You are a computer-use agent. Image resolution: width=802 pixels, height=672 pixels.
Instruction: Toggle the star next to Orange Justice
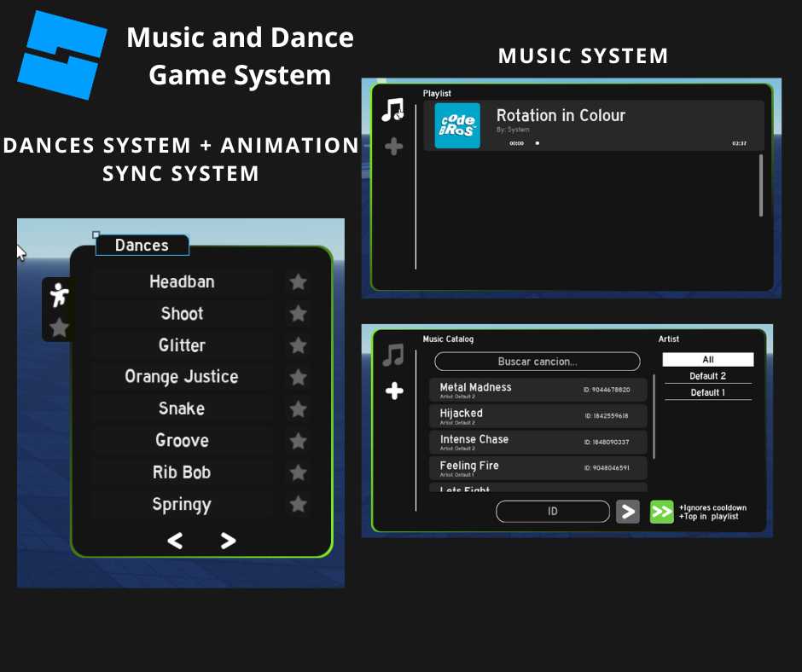pos(298,376)
